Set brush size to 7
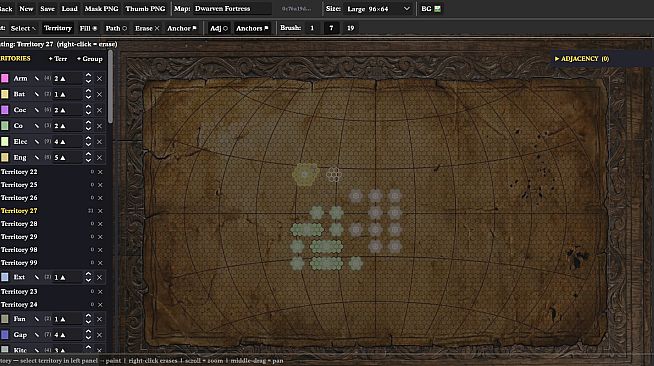 click(x=331, y=28)
